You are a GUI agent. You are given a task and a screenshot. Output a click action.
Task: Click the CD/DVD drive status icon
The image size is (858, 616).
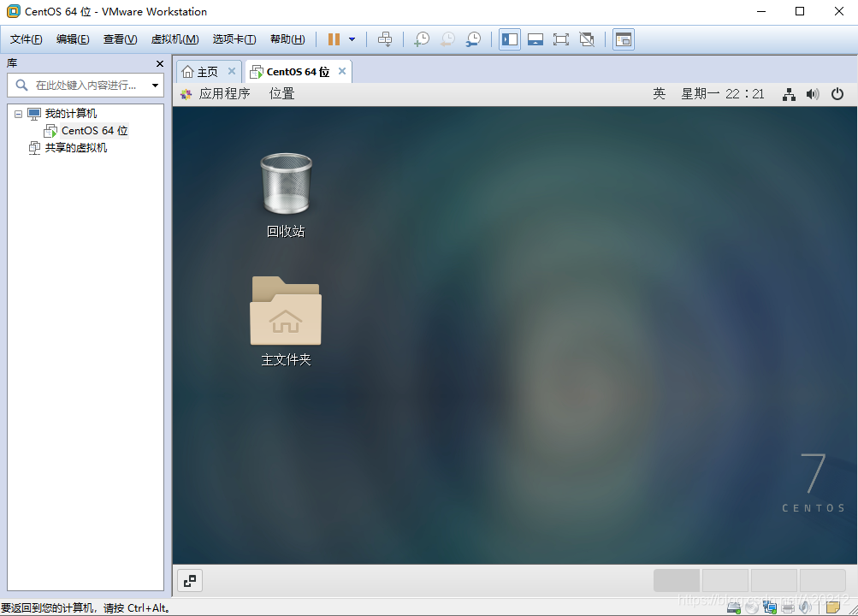pyautogui.click(x=752, y=607)
